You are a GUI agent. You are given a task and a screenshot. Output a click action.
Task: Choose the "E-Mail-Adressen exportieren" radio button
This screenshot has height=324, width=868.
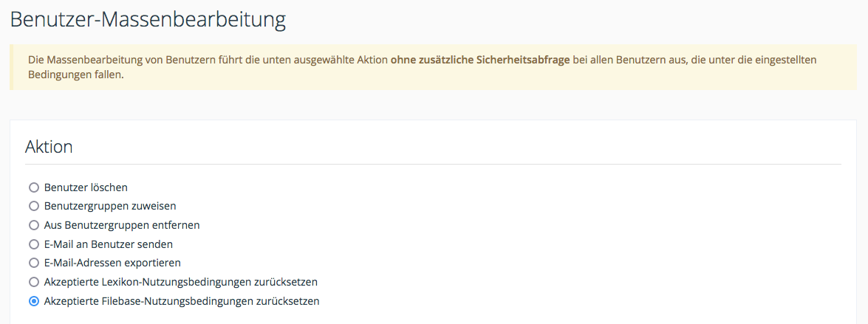point(33,263)
